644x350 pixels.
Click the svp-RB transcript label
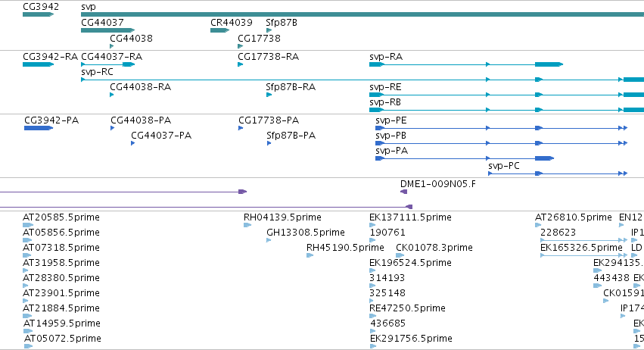[x=385, y=102]
